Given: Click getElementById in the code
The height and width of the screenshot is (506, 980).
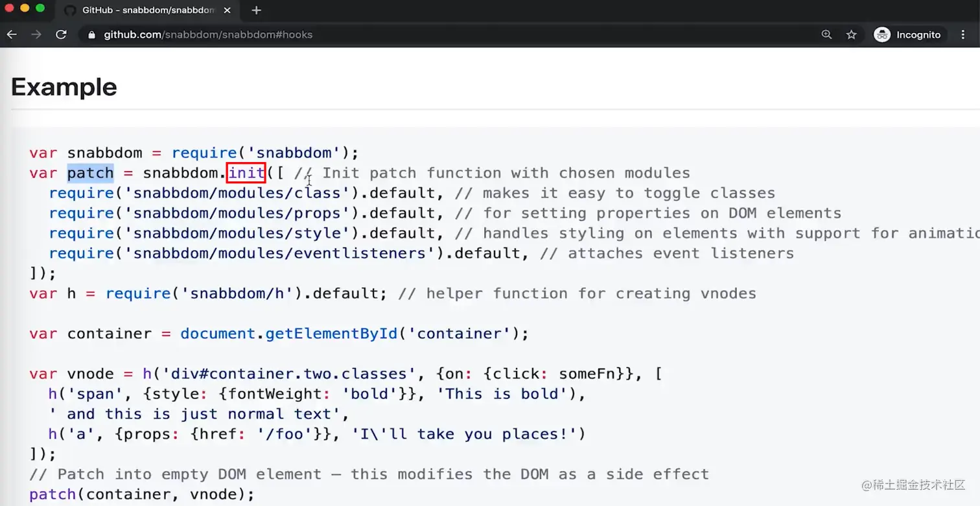Looking at the screenshot, I should click(x=331, y=334).
